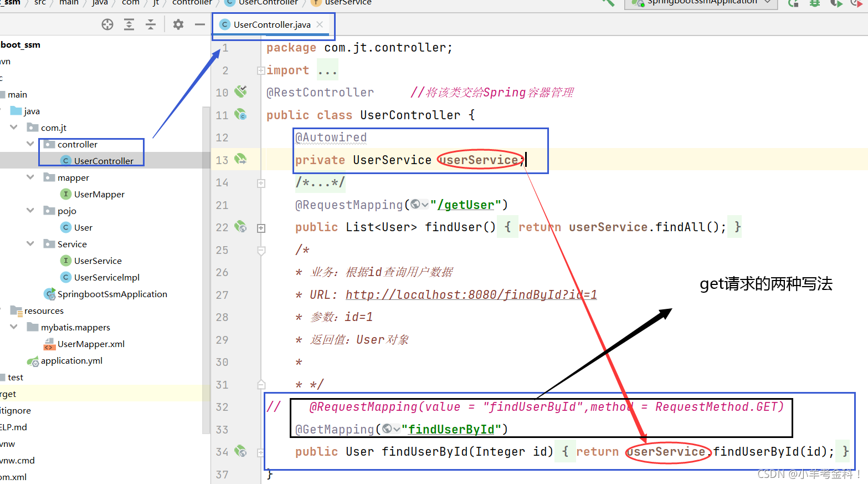Click the Spring bean gutter icon on line 10

[x=240, y=91]
